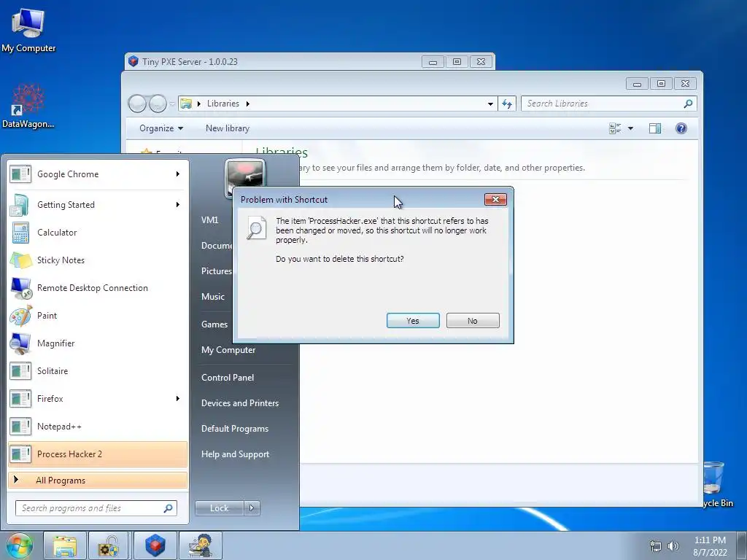747x560 pixels.
Task: Click the Search programs and files box
Action: click(96, 508)
